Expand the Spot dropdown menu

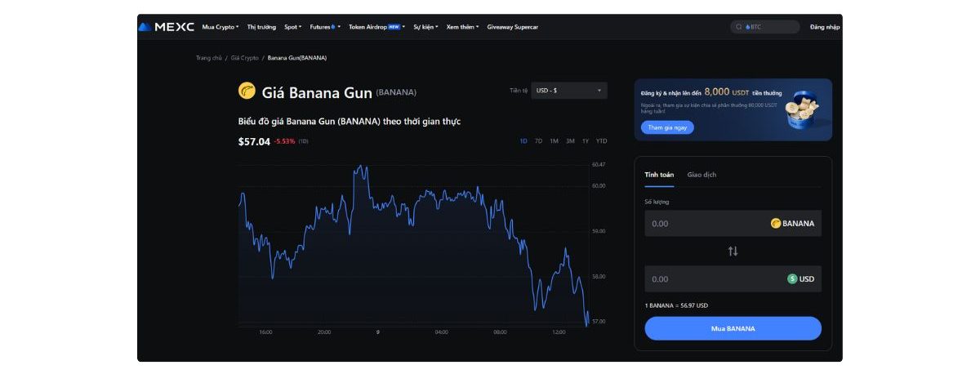point(293,27)
